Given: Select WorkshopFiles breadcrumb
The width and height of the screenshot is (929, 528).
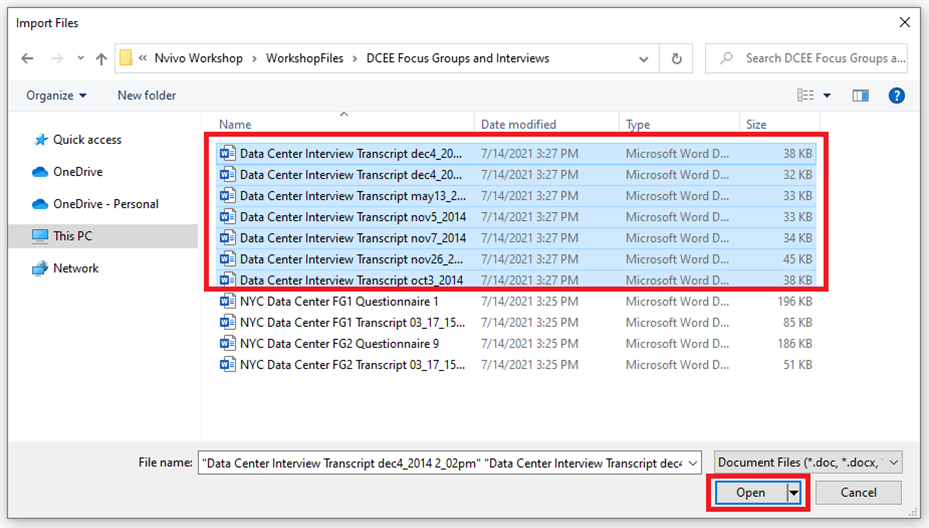Looking at the screenshot, I should 305,58.
